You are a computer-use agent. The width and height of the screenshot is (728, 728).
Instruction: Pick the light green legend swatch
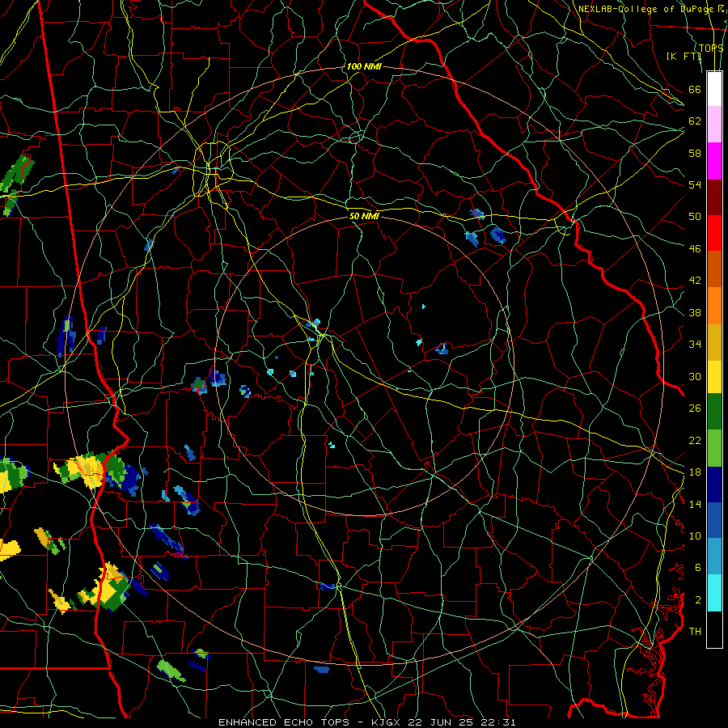(x=714, y=448)
